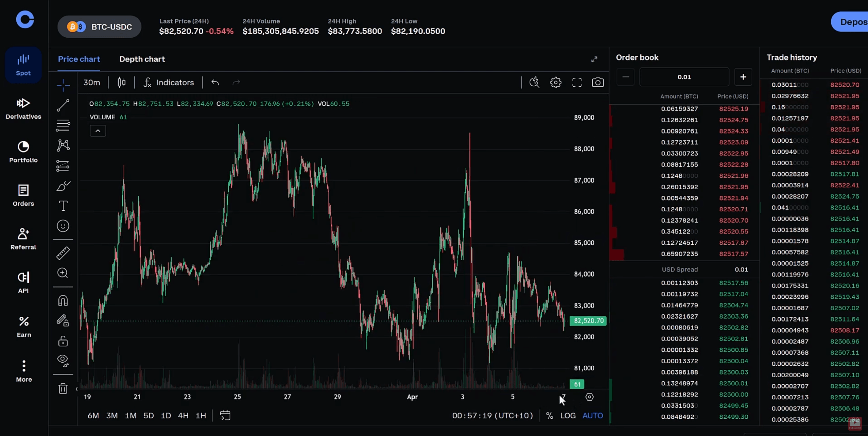Open chart settings gear icon

pyautogui.click(x=556, y=83)
